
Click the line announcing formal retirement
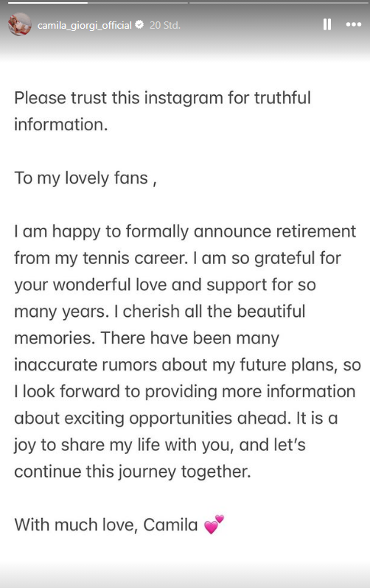pyautogui.click(x=185, y=231)
